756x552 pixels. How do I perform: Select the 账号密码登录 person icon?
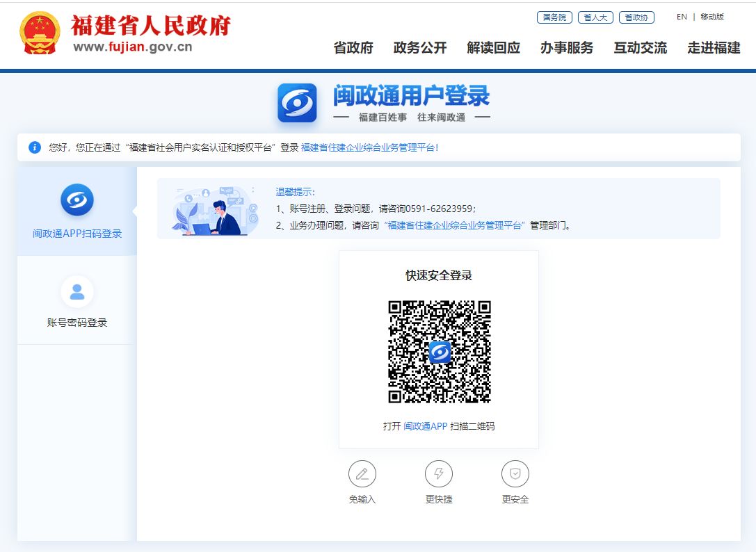[77, 292]
